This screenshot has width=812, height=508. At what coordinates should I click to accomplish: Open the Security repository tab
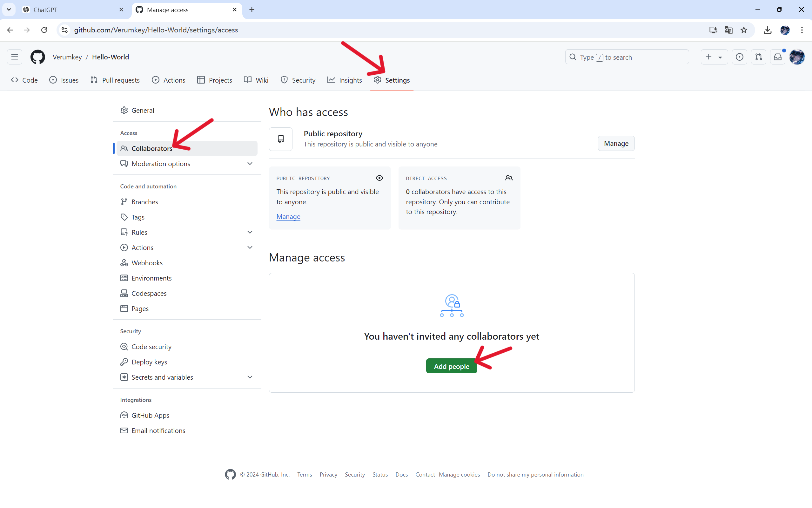[298, 80]
